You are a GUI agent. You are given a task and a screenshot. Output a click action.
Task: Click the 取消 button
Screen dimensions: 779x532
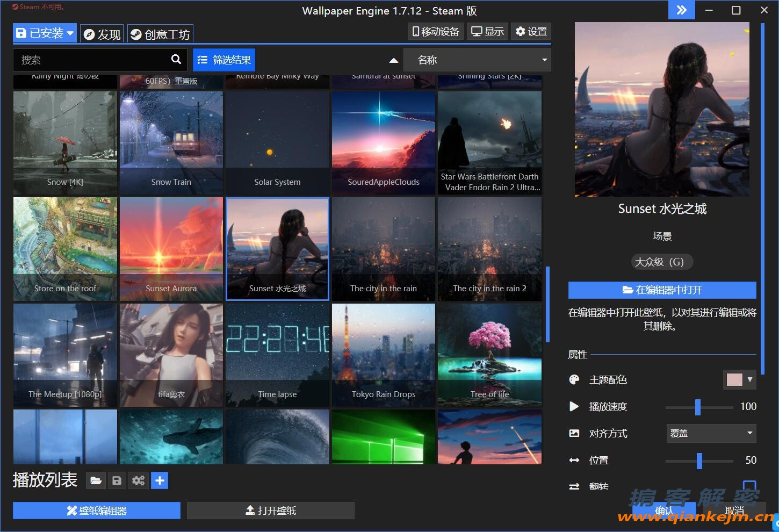click(734, 511)
